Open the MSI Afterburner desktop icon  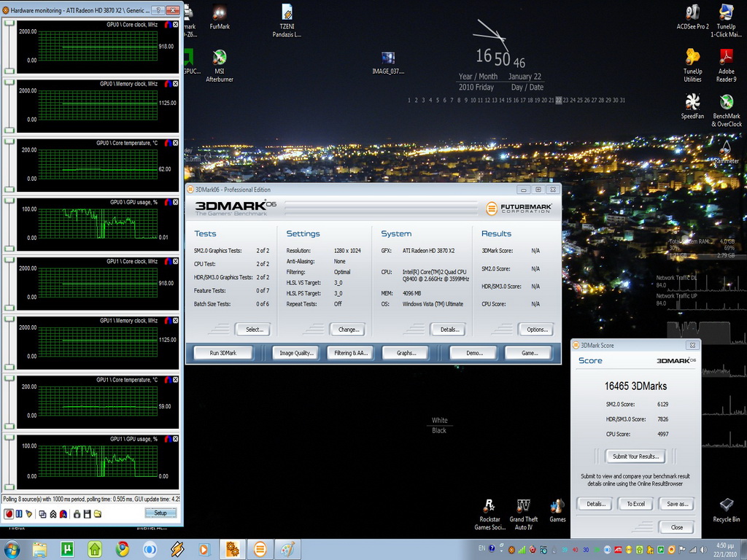pyautogui.click(x=219, y=66)
